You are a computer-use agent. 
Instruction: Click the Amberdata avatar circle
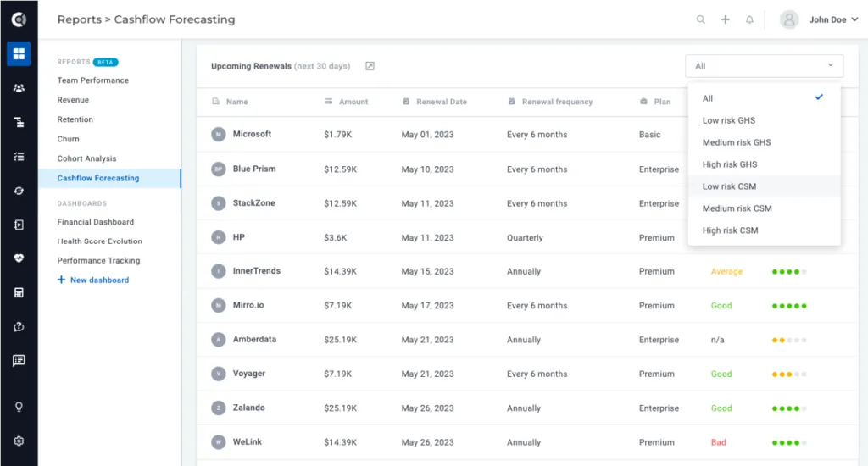tap(219, 339)
